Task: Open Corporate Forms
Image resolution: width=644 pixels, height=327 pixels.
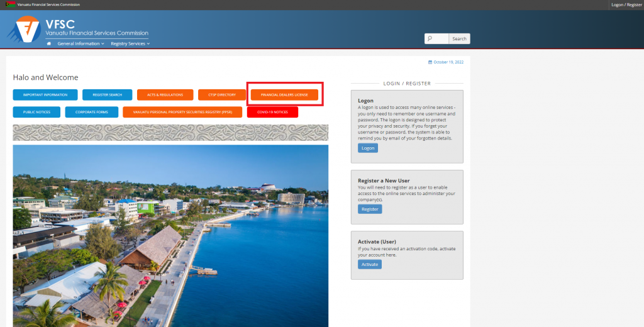Action: click(x=91, y=112)
